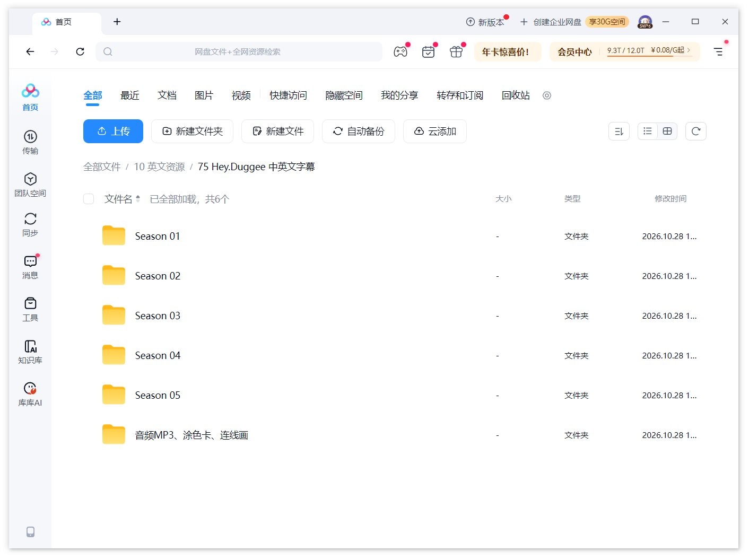749x560 pixels.
Task: Switch to the 首页 window tab
Action: pyautogui.click(x=67, y=22)
